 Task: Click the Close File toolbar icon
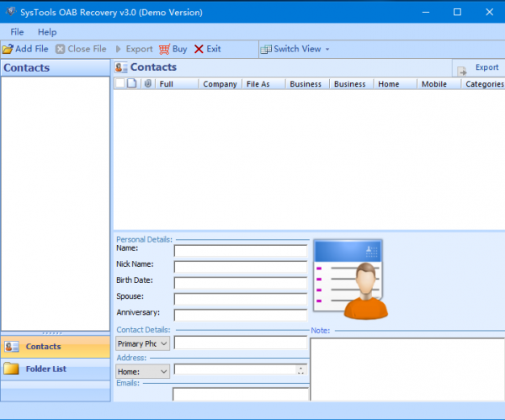(61, 49)
